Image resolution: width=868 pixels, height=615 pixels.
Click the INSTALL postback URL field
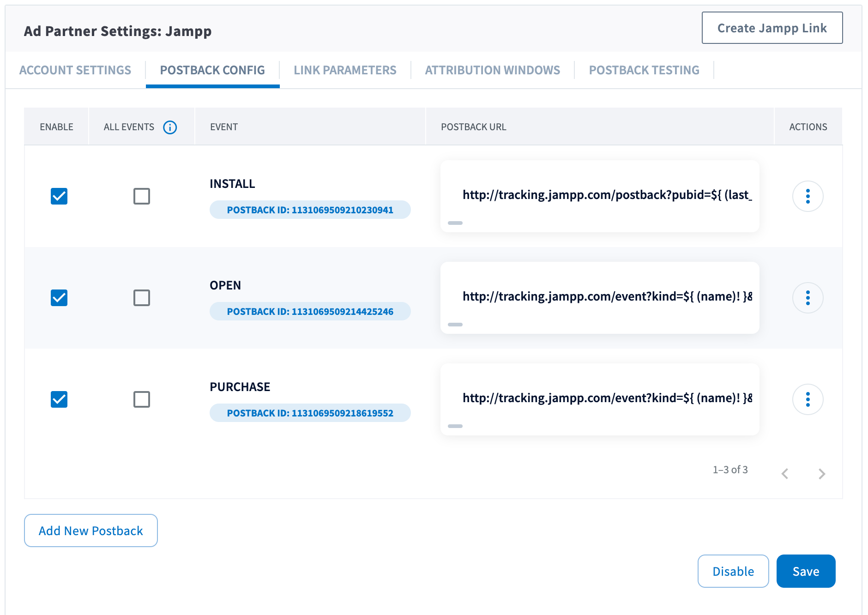click(600, 196)
